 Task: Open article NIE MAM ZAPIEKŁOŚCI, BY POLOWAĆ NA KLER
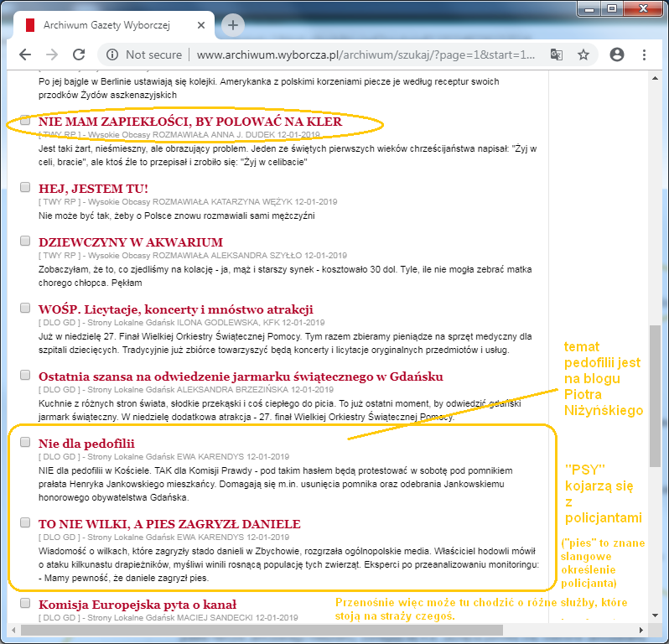coord(190,122)
